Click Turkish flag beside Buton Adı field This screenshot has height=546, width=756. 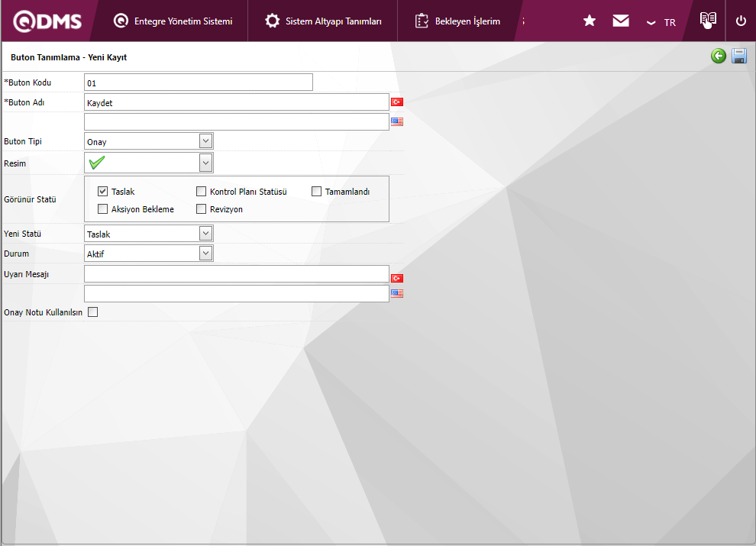(x=397, y=102)
